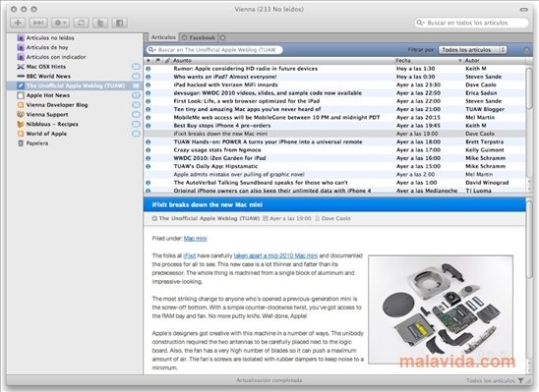Click the flag column header icon
This screenshot has width=539, height=392.
pos(157,61)
